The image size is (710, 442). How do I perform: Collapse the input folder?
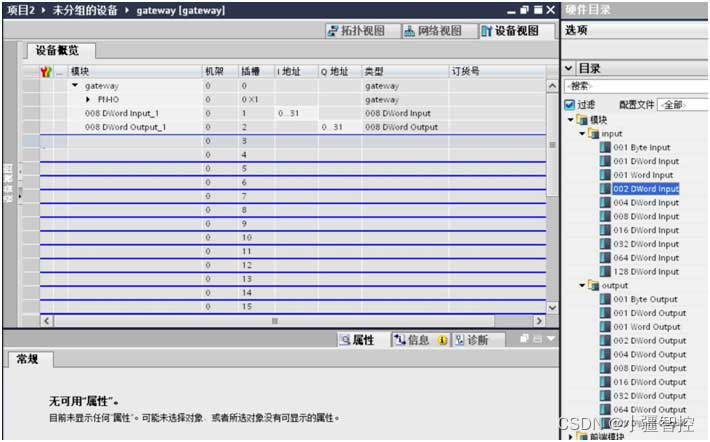click(x=582, y=134)
